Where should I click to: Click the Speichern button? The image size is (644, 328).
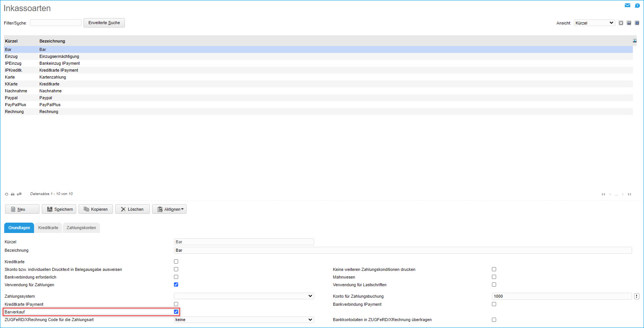(x=59, y=209)
